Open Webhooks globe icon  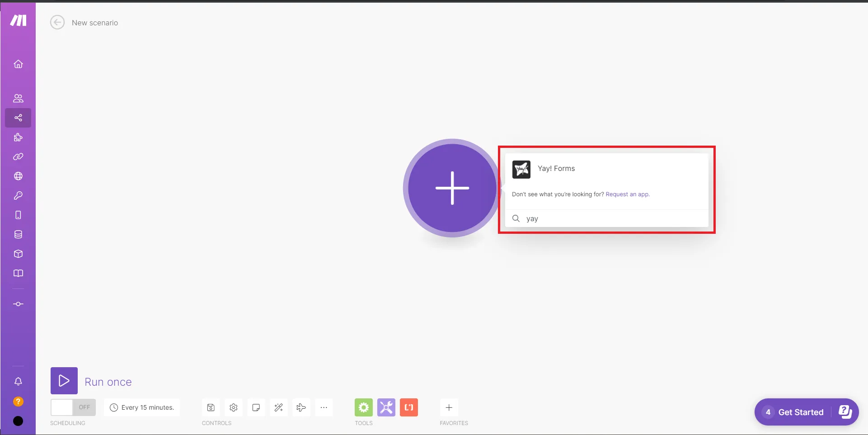[18, 176]
